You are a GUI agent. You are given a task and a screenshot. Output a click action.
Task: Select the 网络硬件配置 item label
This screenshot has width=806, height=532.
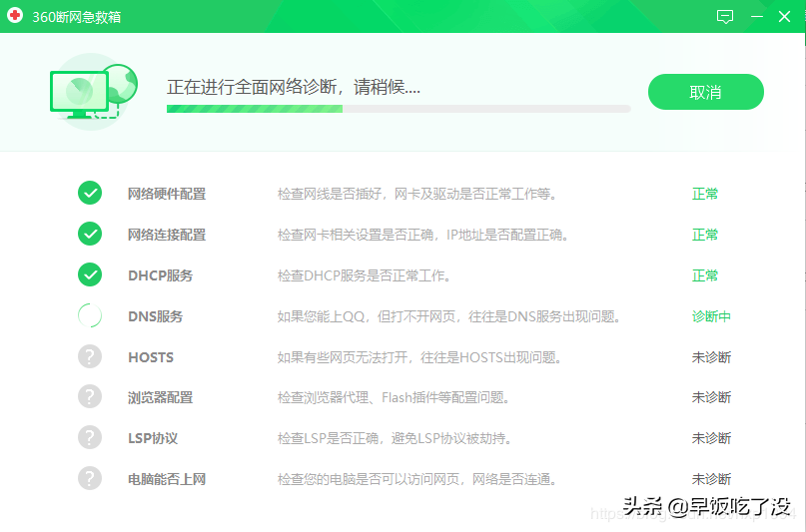(x=167, y=194)
